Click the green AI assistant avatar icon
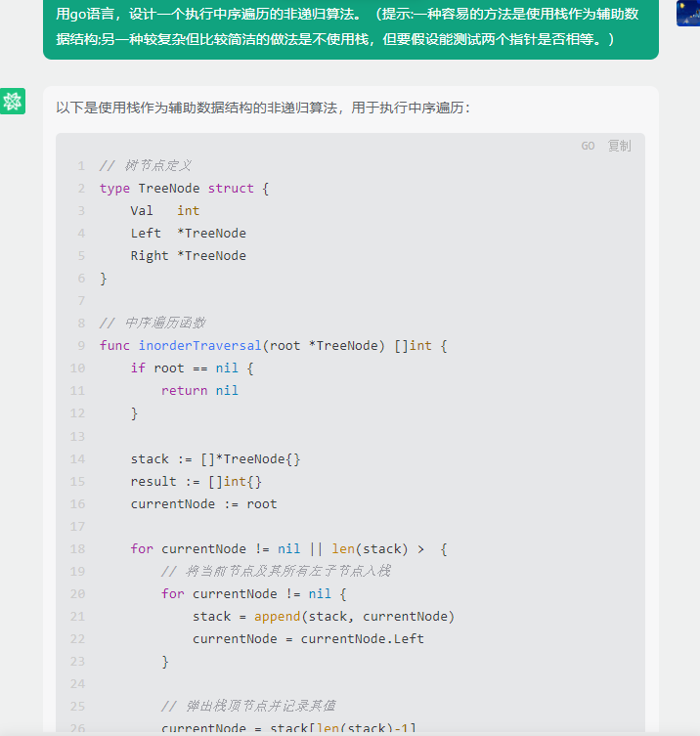 pos(13,101)
